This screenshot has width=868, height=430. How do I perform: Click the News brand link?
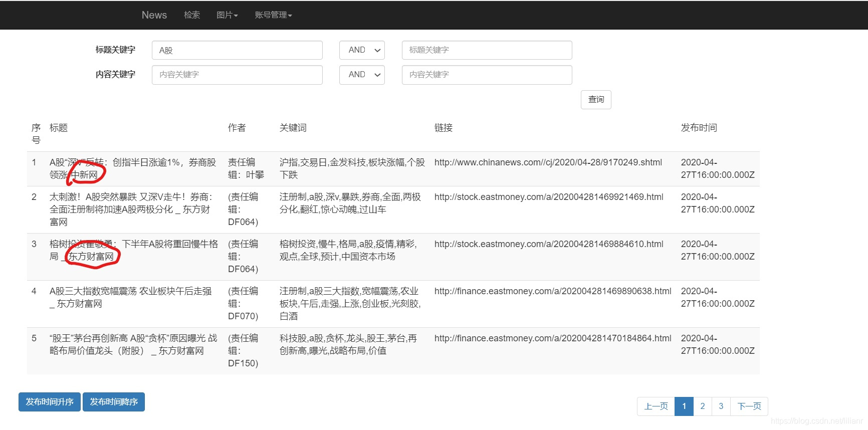(154, 15)
